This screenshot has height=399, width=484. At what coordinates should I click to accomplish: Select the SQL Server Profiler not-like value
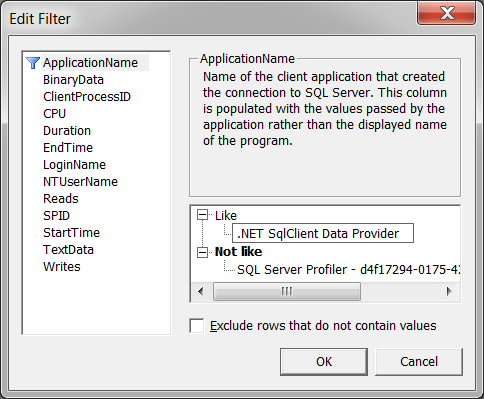pos(348,270)
